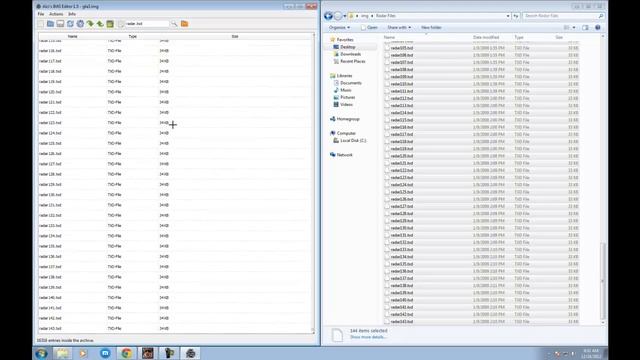Click Windows Explorer folder icon on taskbar
Viewport: 640px width, 360px height.
[62, 353]
